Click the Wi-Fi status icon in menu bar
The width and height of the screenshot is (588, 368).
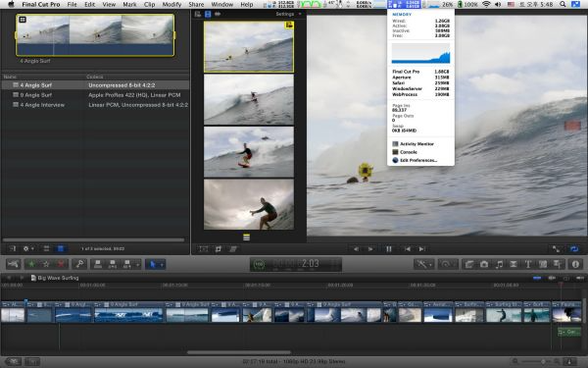(x=486, y=5)
